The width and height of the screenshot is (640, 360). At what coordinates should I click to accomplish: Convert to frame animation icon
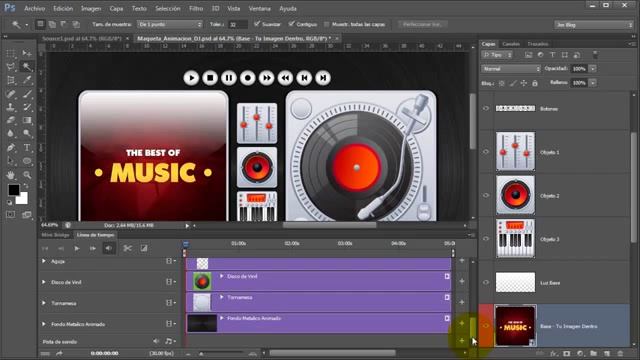click(x=46, y=353)
